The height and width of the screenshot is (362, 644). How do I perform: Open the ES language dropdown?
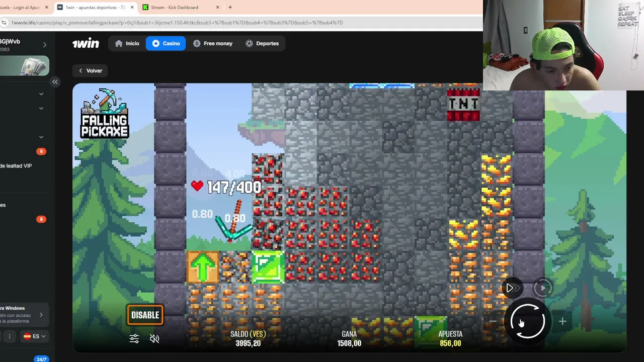(34, 336)
